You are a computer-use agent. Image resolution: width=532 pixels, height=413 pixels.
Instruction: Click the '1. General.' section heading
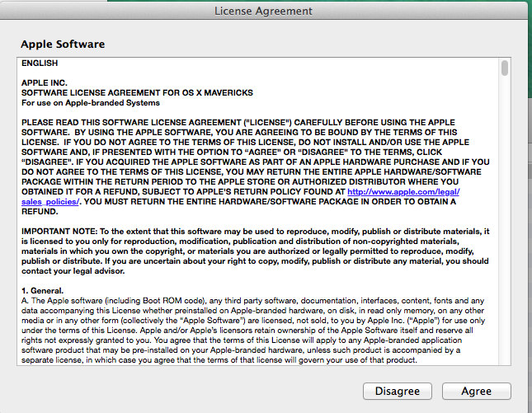click(x=42, y=291)
